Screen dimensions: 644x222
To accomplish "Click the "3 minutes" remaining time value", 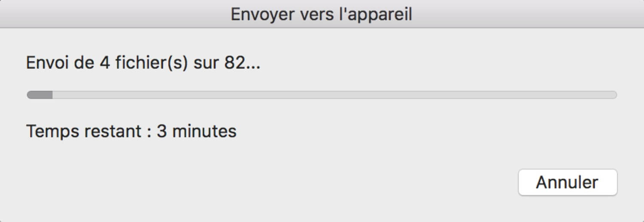I will 197,131.
